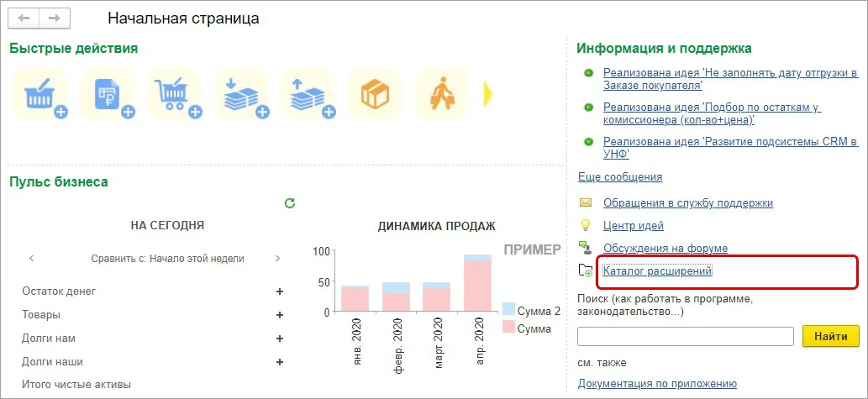
Task: Open 'Обсуждения на форуме' link
Action: (x=665, y=249)
